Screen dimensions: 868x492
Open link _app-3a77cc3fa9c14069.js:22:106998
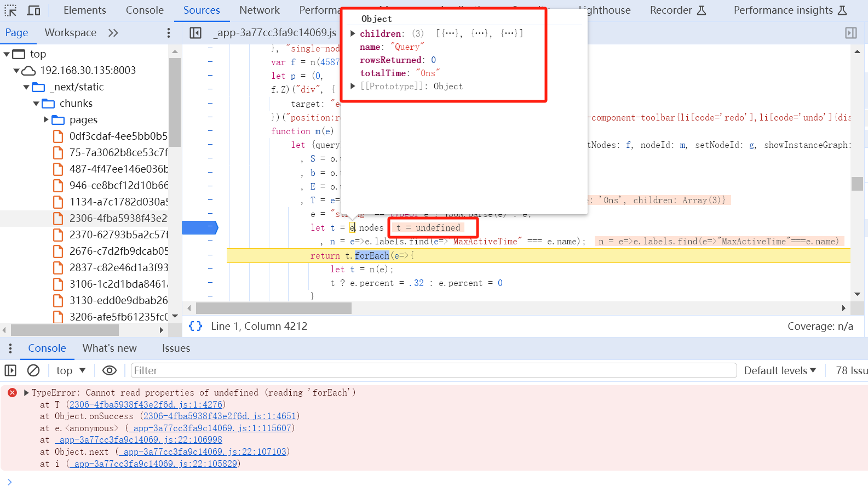click(139, 440)
